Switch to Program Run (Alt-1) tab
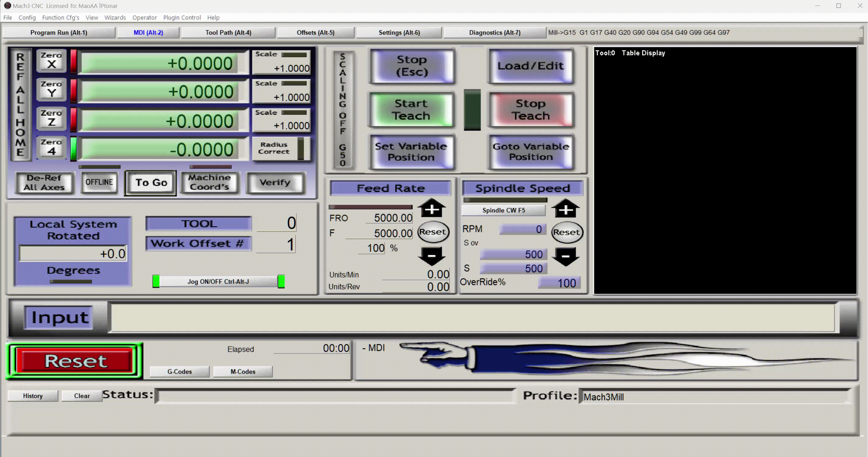The width and height of the screenshot is (868, 457). [x=59, y=32]
